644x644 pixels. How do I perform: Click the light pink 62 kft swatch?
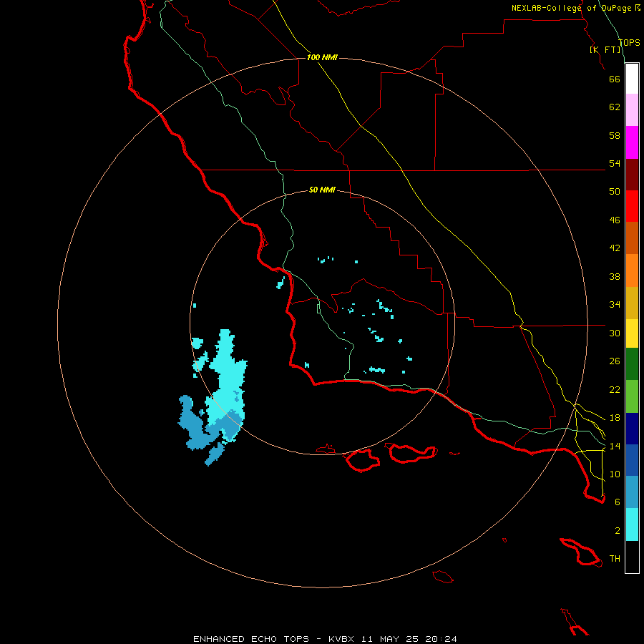(632, 110)
